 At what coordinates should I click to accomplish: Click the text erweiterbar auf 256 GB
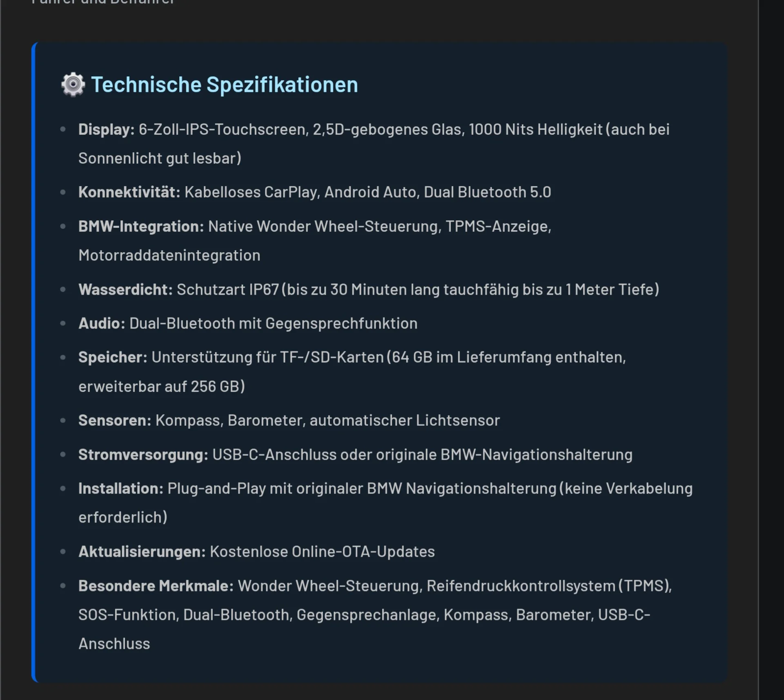[x=161, y=387]
